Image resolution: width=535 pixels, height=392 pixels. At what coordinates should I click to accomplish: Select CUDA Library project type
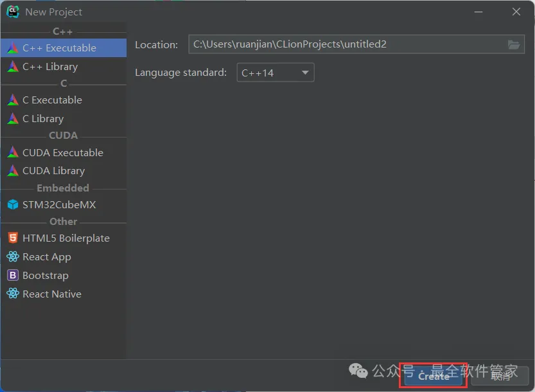point(64,171)
